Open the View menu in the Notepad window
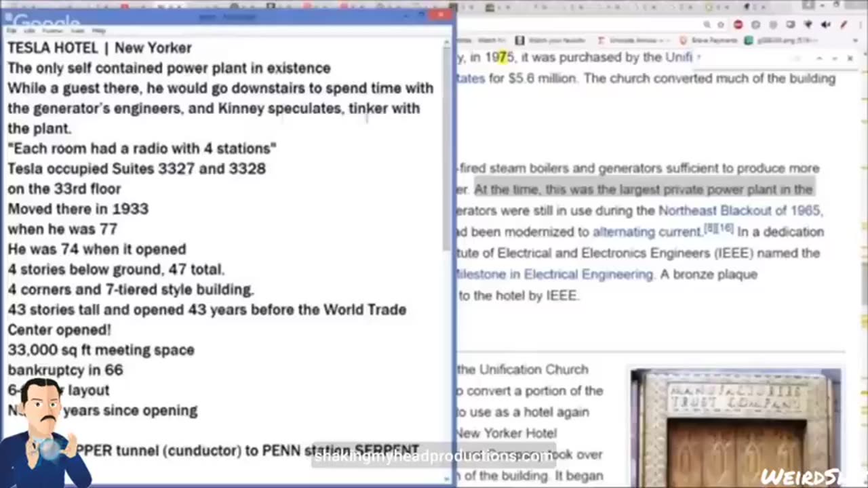Image resolution: width=868 pixels, height=488 pixels. (x=77, y=30)
